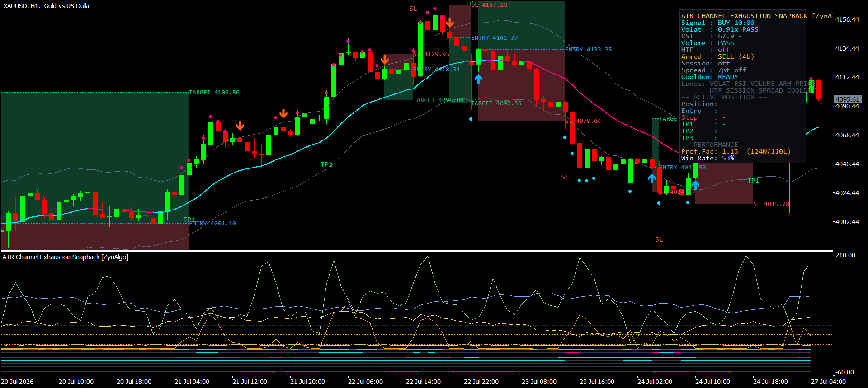Click the 24 Jul 10:00 time axis label
This screenshot has height=388, width=868.
712,382
